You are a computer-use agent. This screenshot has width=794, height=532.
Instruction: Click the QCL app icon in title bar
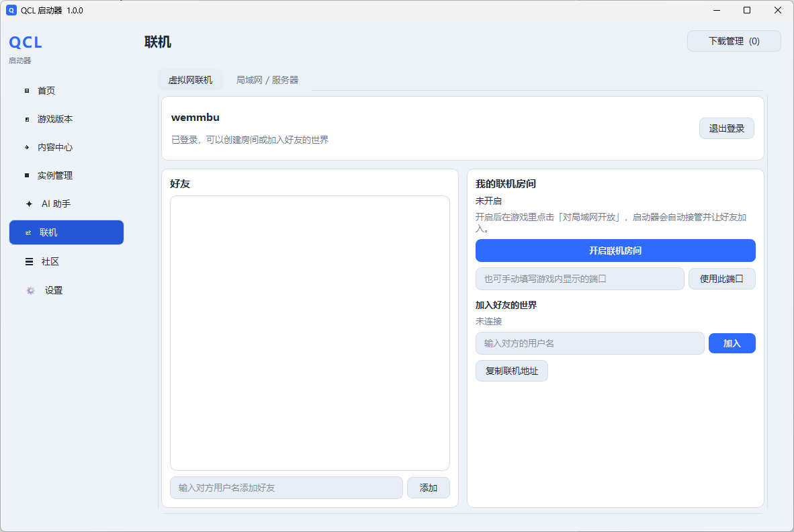pyautogui.click(x=11, y=10)
